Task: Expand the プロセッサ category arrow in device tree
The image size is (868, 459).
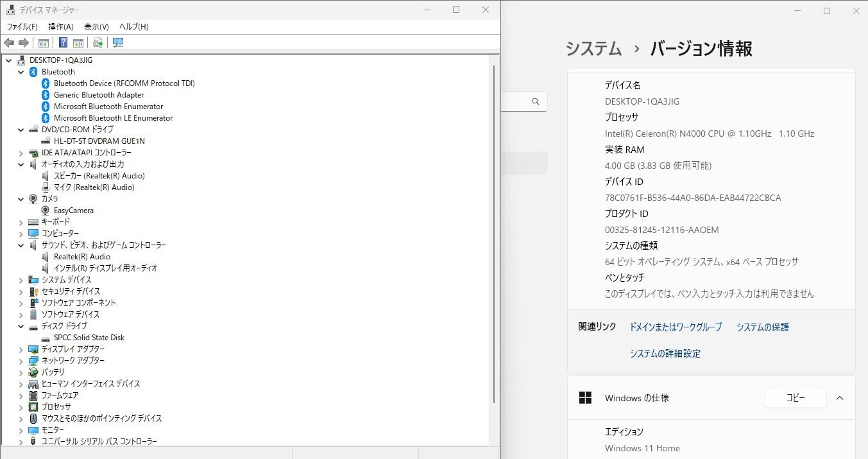Action: click(21, 407)
